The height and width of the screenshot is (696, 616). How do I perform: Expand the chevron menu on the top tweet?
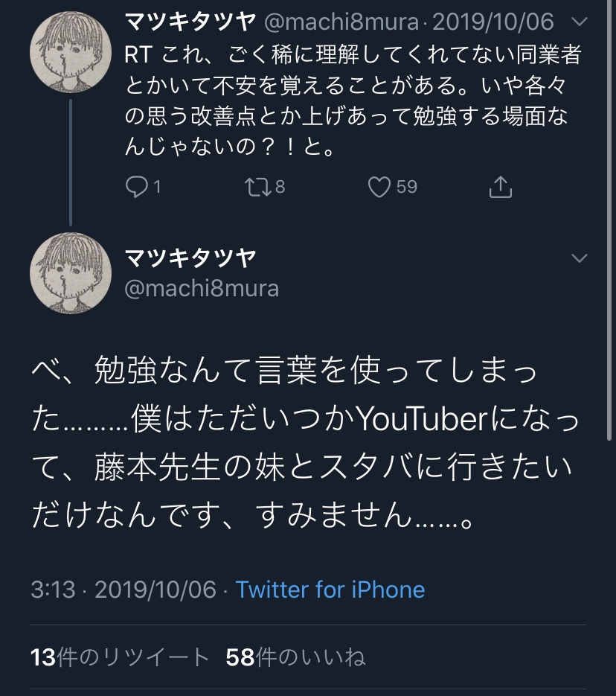click(x=580, y=22)
